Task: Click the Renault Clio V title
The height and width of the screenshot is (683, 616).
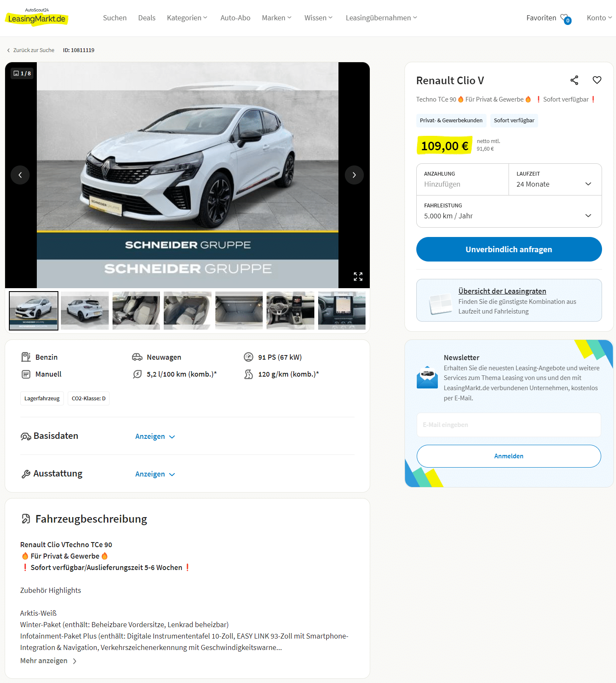Action: point(450,80)
